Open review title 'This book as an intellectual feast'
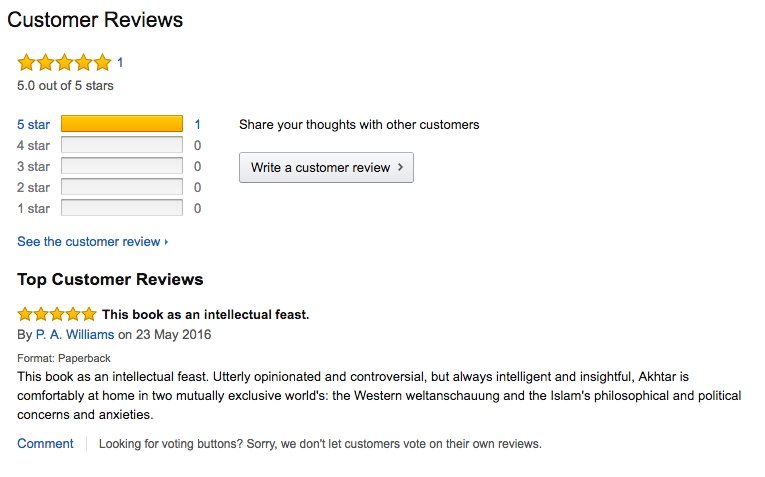This screenshot has height=477, width=765. click(205, 315)
